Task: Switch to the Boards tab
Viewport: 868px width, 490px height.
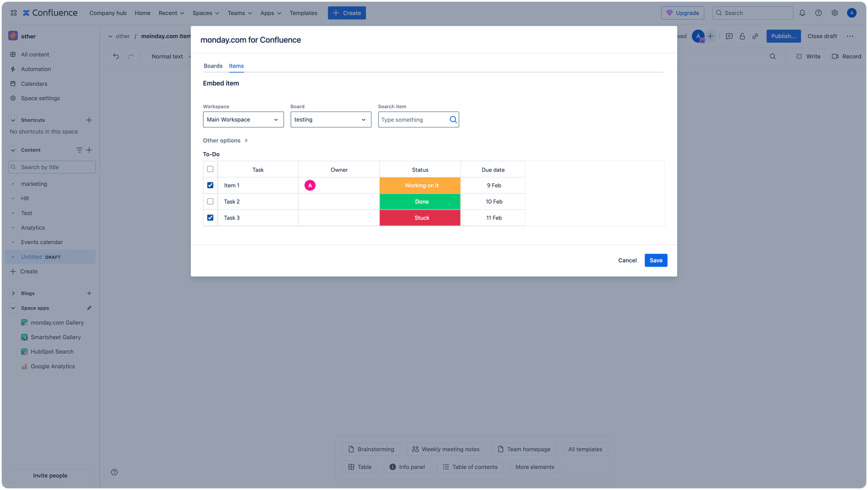Action: pyautogui.click(x=213, y=66)
